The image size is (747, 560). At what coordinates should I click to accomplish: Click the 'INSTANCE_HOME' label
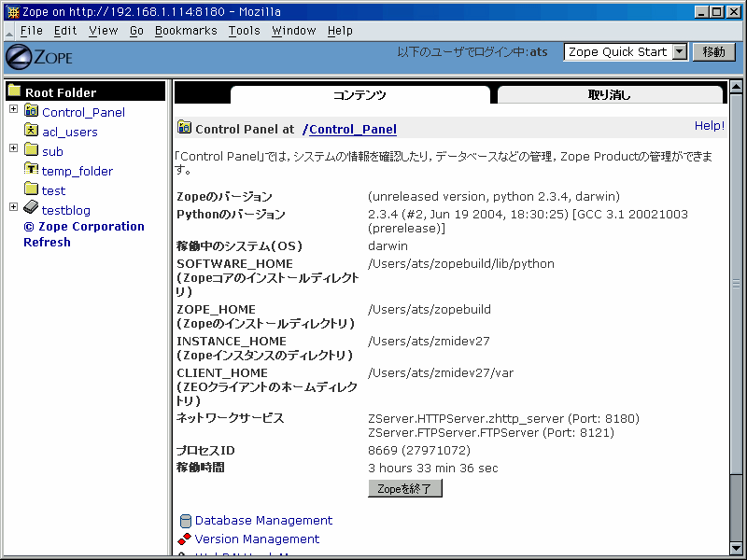click(x=232, y=342)
